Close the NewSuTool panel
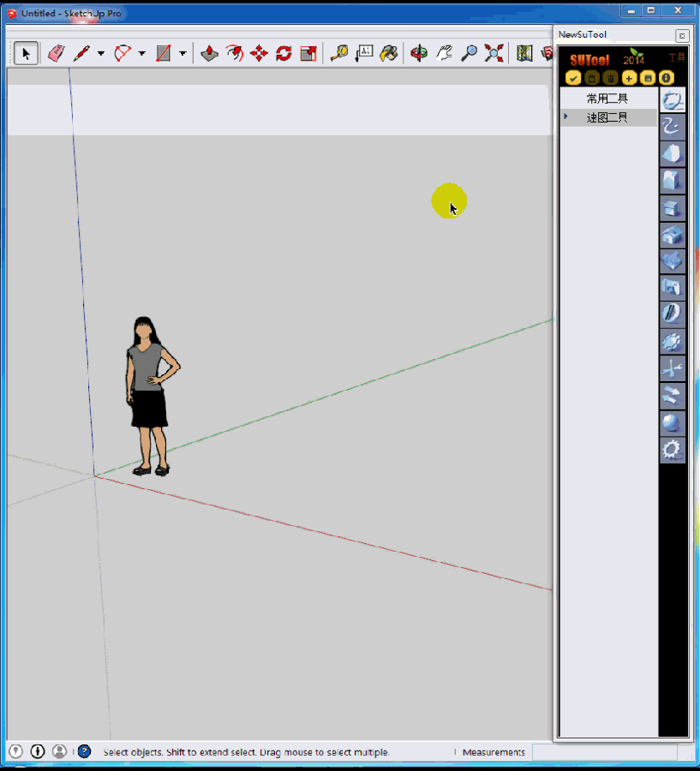Screen dimensions: 700x771 (682, 35)
